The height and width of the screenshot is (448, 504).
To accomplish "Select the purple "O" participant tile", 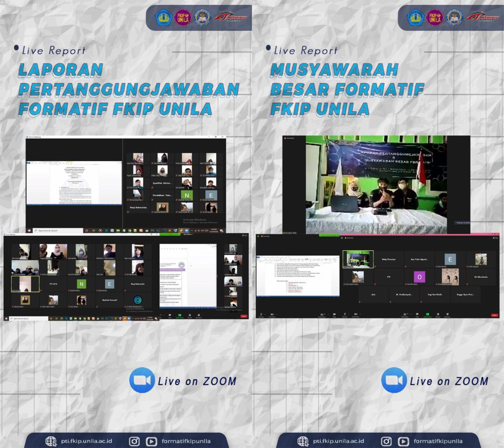I will [419, 276].
